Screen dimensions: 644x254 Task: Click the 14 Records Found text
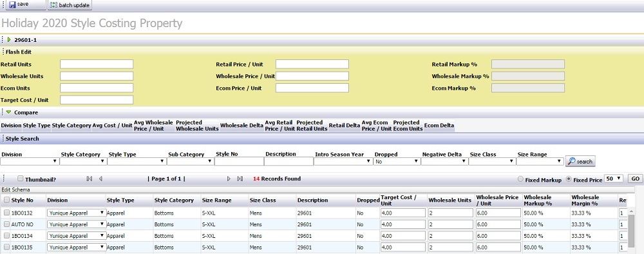[277, 179]
